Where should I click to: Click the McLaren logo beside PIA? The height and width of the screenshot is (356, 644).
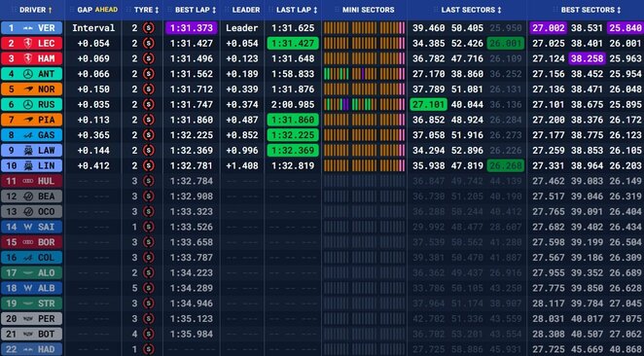28,120
